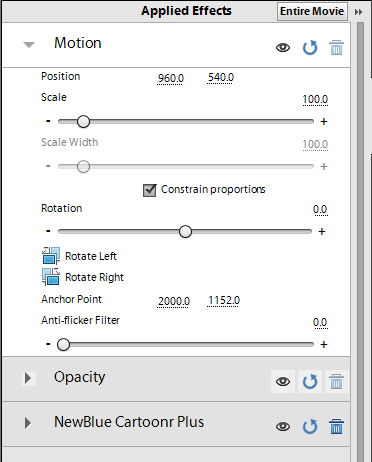Click the Anti-flicker Filter value 0.0

point(320,323)
